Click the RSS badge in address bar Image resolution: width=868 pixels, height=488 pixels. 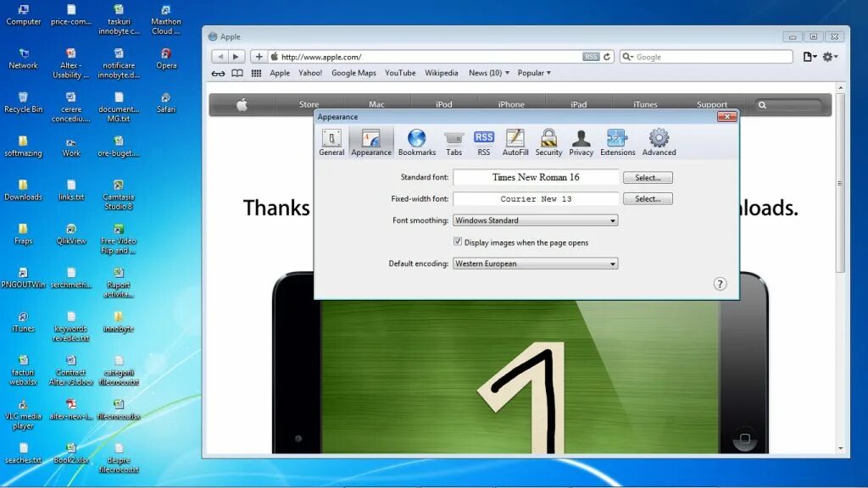click(x=591, y=57)
